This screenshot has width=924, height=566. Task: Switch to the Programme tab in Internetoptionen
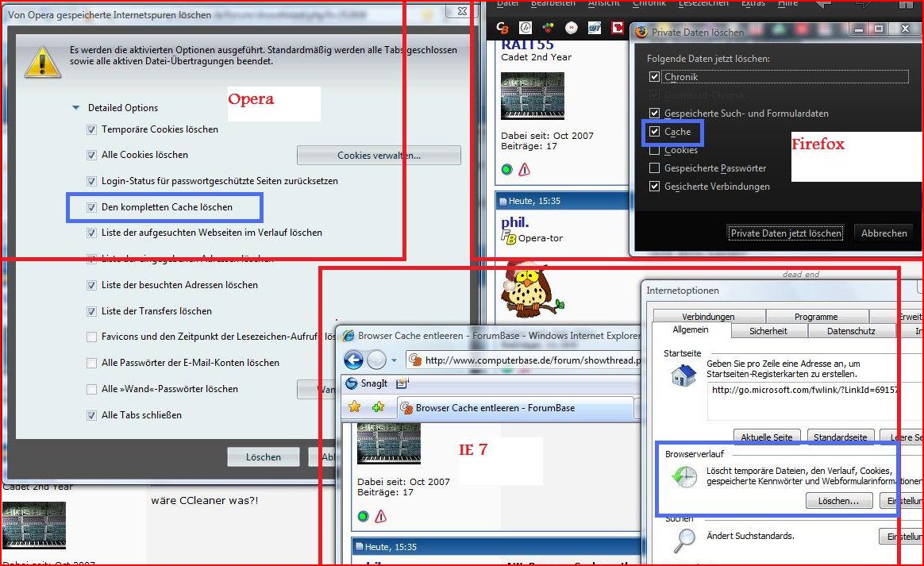click(x=815, y=317)
